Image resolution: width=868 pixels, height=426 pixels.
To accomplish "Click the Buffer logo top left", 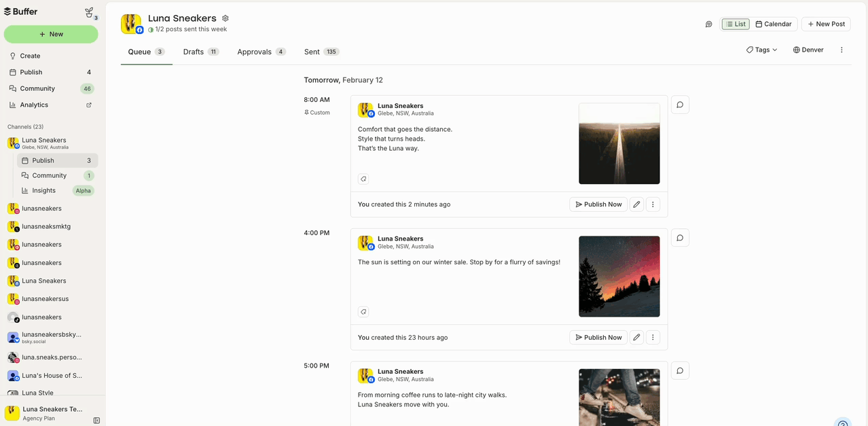I will [20, 11].
